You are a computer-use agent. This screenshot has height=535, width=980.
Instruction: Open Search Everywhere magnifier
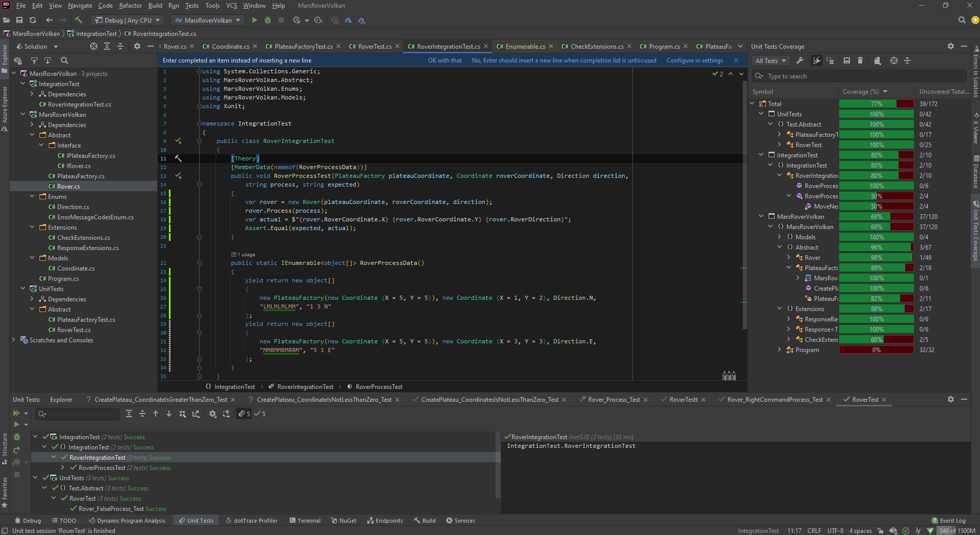click(962, 20)
